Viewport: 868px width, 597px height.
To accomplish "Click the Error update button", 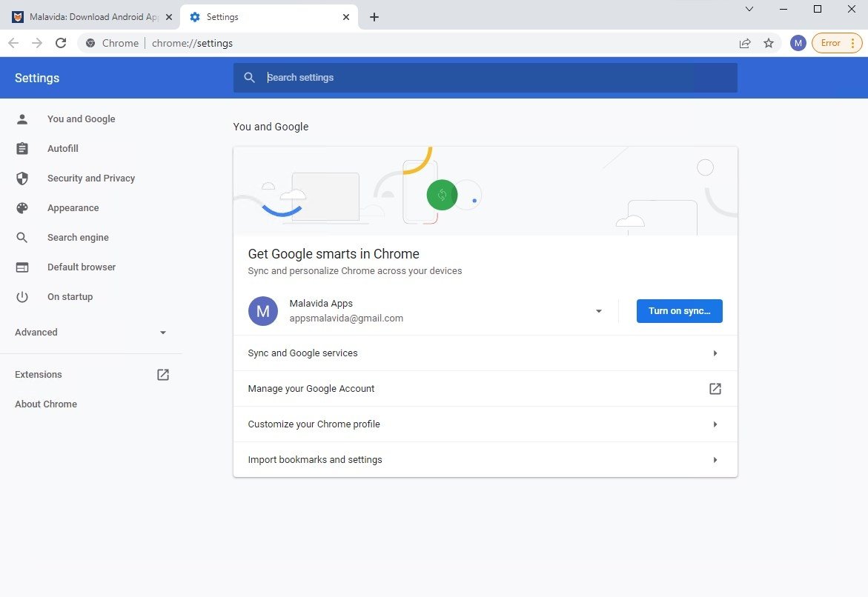I will [x=836, y=43].
